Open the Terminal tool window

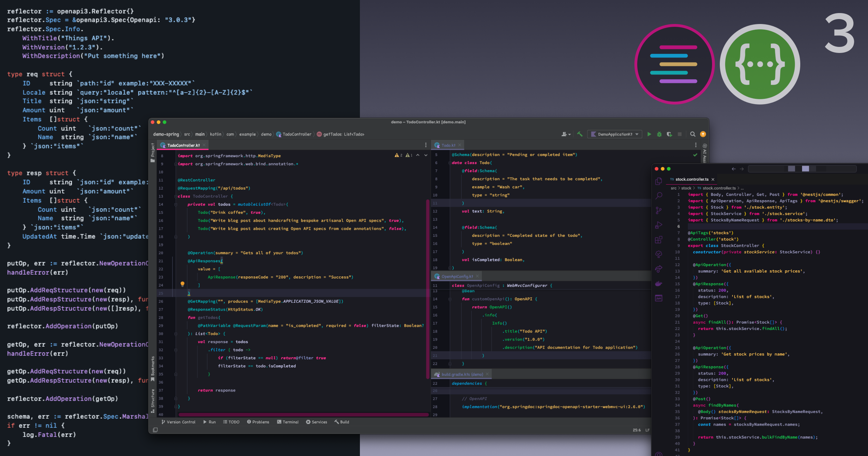(x=288, y=422)
